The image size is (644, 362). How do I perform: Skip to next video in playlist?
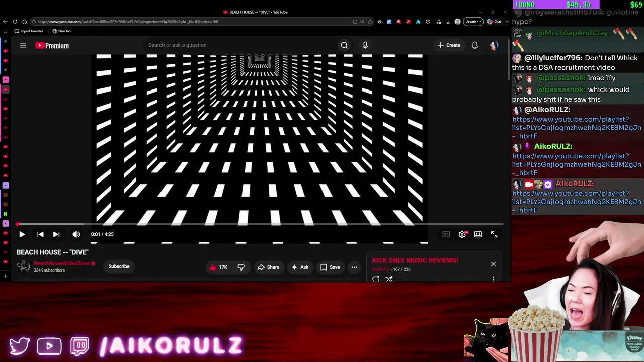coord(56,234)
